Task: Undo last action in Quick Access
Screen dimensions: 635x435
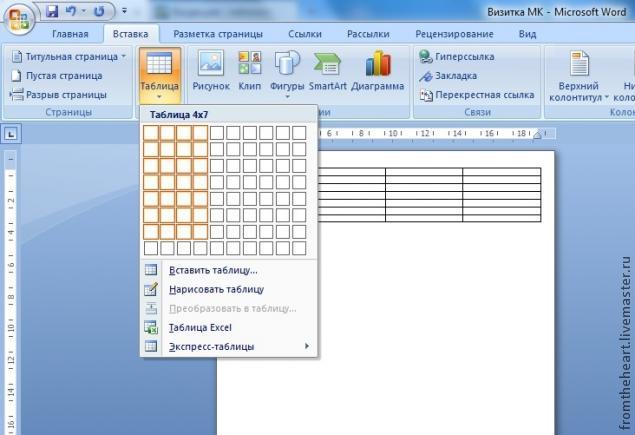Action: 71,11
